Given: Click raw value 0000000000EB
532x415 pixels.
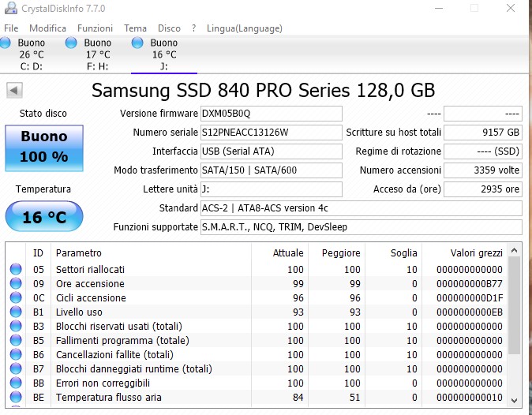Looking at the screenshot, I should click(470, 312).
